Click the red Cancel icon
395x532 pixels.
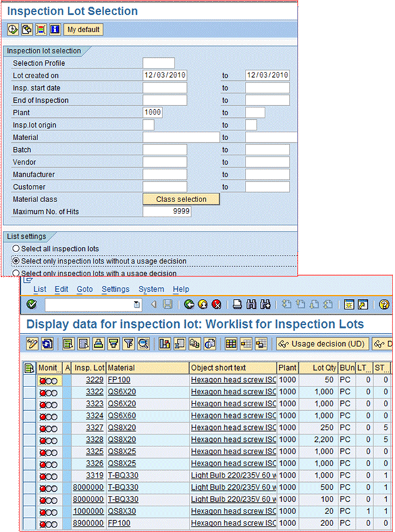216,304
